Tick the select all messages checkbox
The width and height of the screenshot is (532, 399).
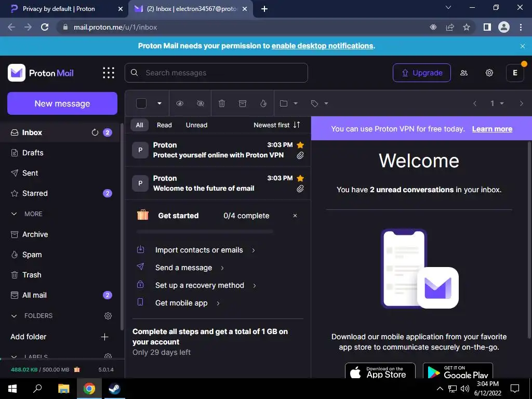[141, 103]
